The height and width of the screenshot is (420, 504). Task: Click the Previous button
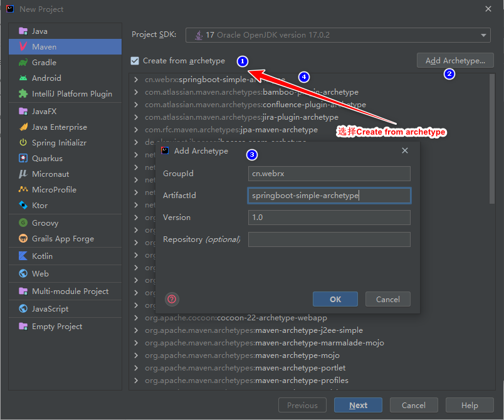[302, 405]
